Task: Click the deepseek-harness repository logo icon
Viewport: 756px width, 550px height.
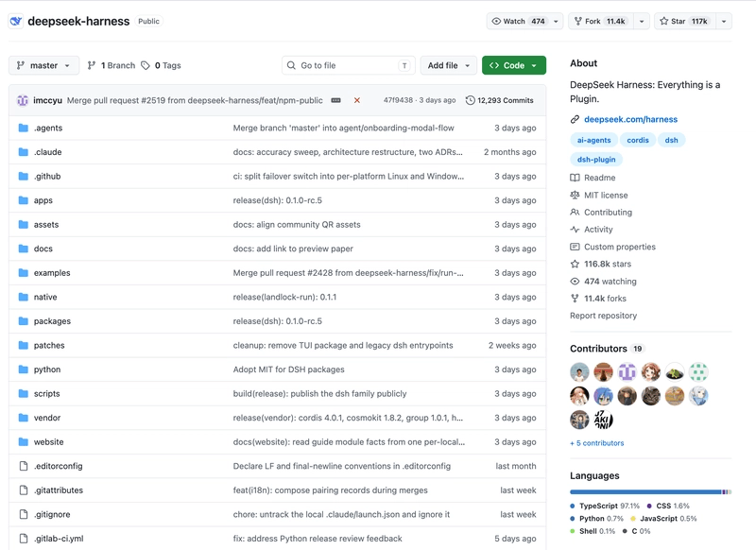Action: 16,21
